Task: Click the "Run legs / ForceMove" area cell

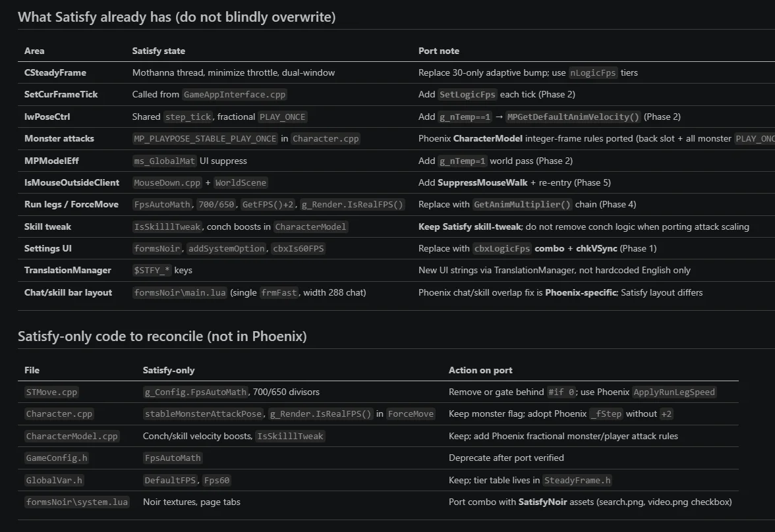Action: pos(72,204)
